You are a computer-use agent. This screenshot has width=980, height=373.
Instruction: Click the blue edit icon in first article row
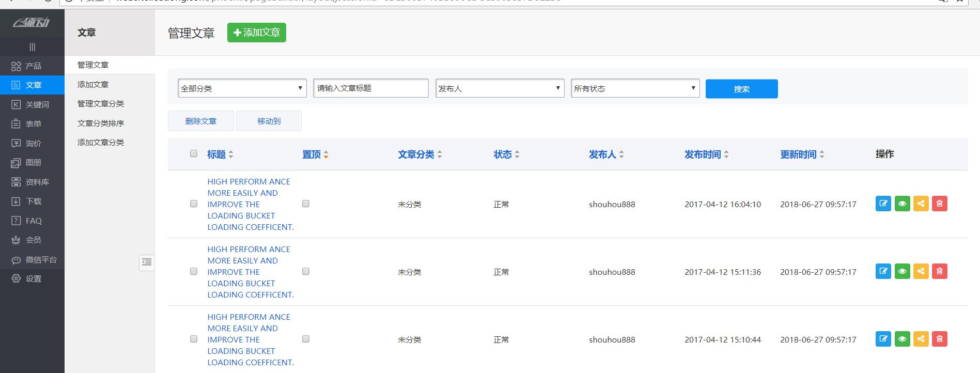[x=883, y=204]
